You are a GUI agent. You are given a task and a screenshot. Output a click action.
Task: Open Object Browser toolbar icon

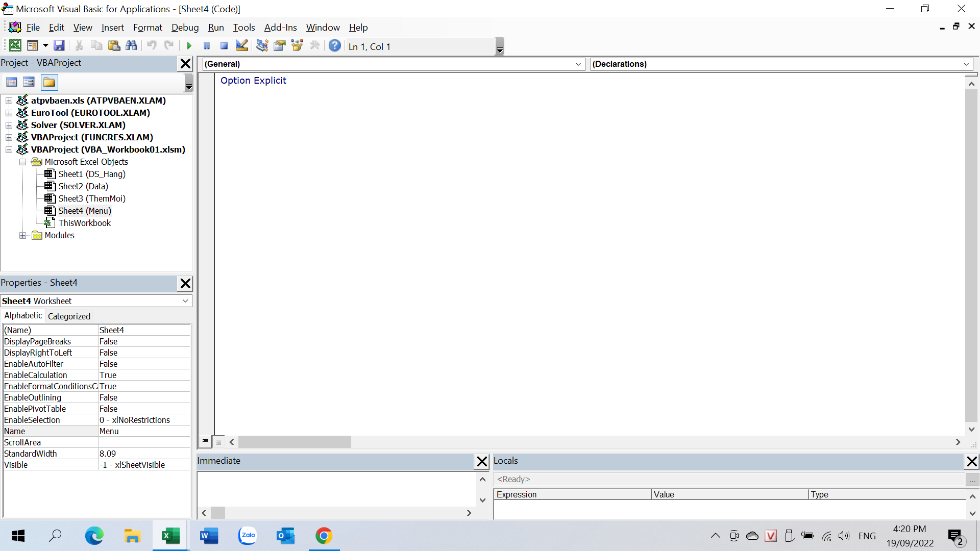tap(297, 46)
